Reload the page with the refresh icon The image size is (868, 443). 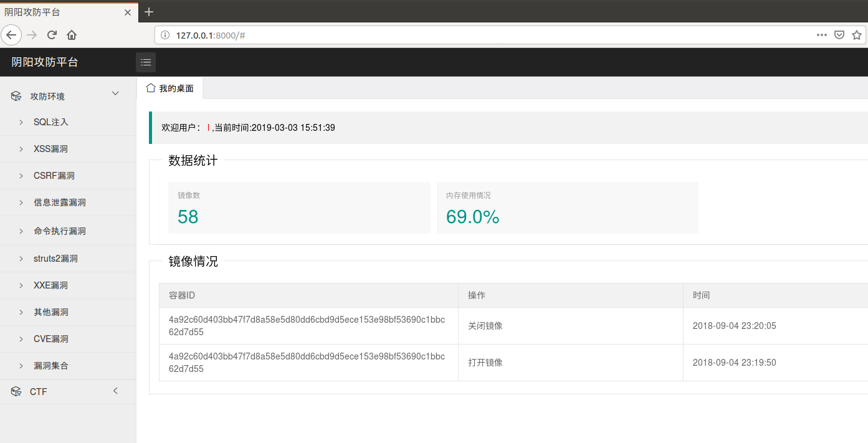tap(52, 35)
